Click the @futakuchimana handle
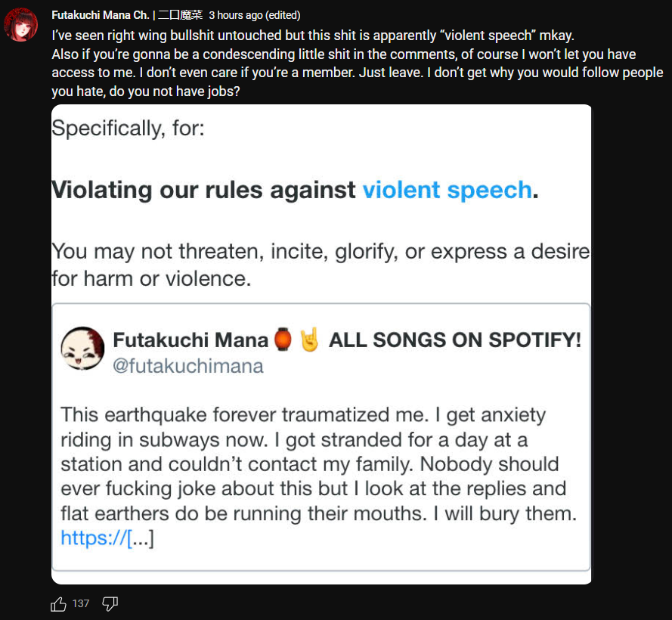Screen dimensions: 672x620 188,366
